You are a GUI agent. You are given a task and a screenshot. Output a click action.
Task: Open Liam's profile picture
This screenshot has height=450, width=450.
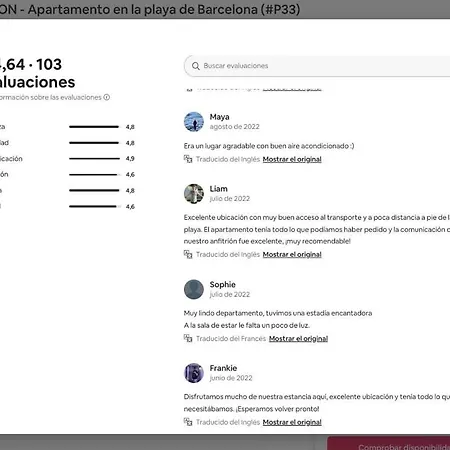194,193
